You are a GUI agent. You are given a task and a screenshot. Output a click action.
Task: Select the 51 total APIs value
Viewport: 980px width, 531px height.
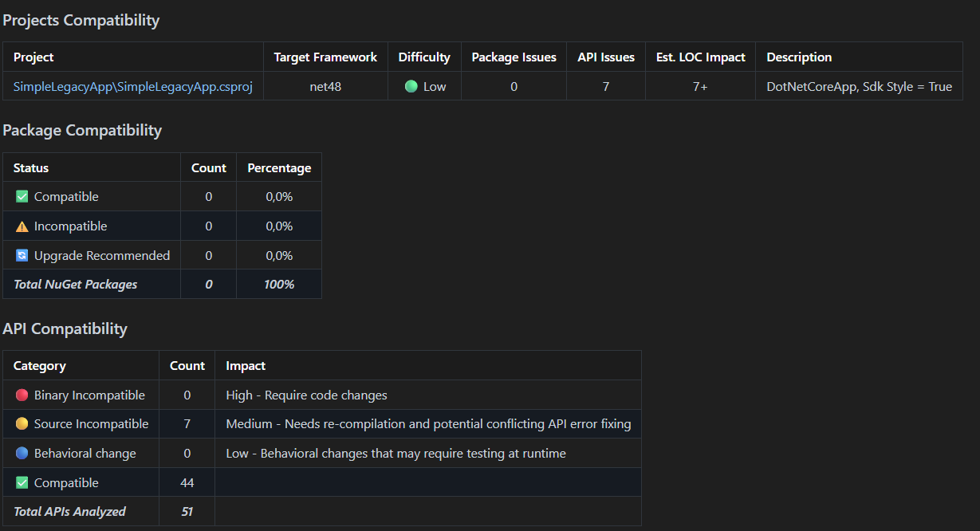tap(187, 512)
